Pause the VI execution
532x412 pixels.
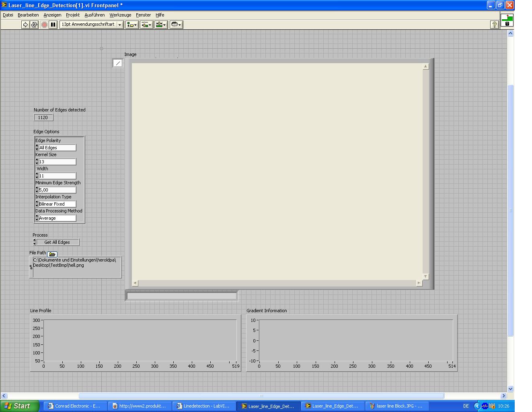tap(53, 25)
